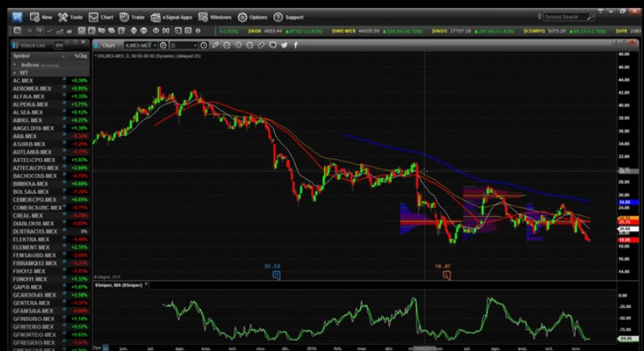The image size is (644, 351).
Task: Sort by the Symbol column header
Action: [x=37, y=56]
